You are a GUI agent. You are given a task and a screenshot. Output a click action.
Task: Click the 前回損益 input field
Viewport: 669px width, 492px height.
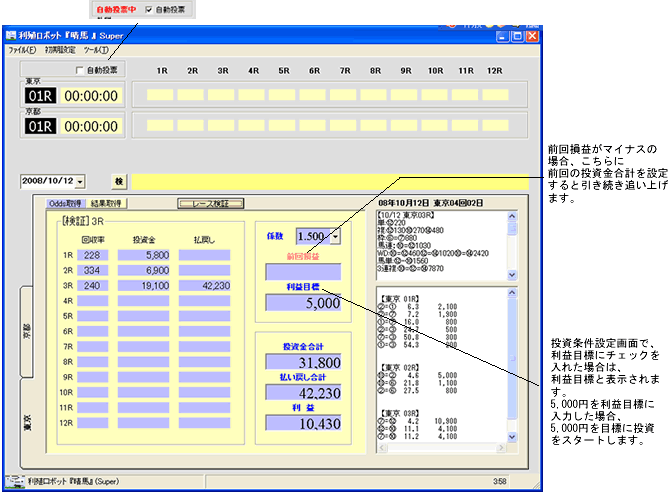coord(302,271)
